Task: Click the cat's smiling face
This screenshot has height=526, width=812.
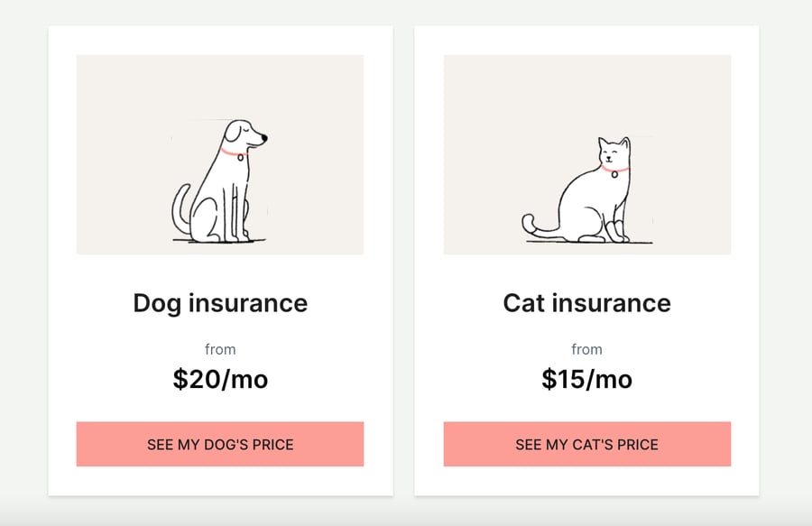Action: [x=613, y=152]
